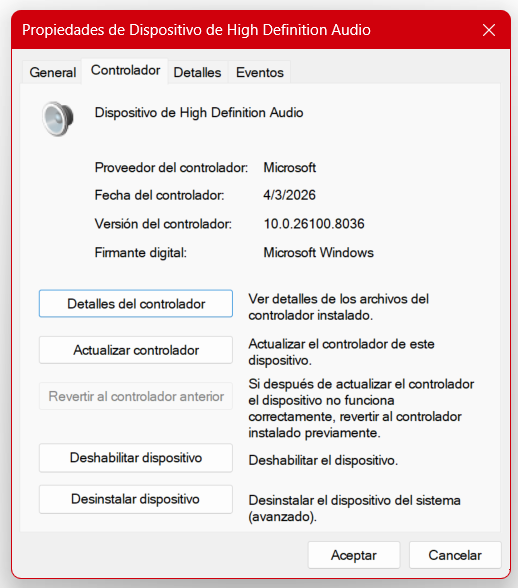This screenshot has width=518, height=588.
Task: Open Detalles del controlador
Action: pyautogui.click(x=136, y=303)
